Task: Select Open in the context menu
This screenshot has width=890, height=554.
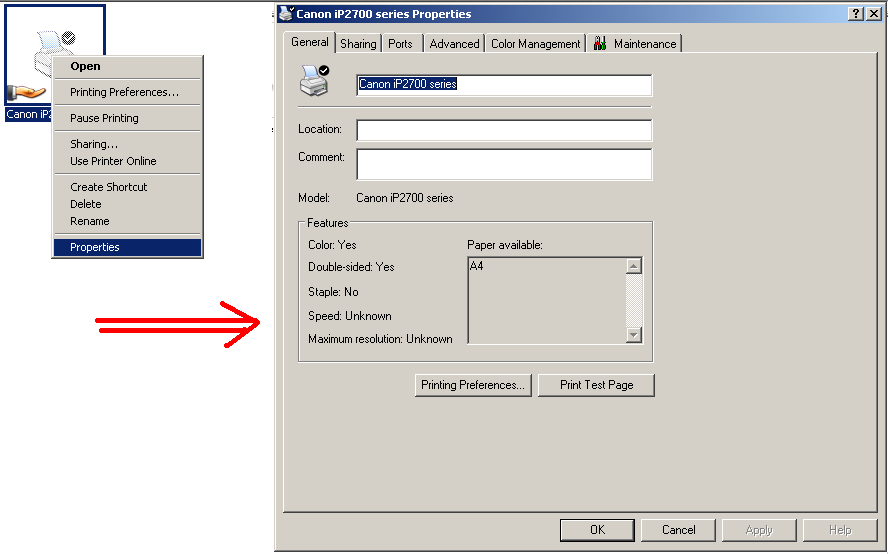Action: pos(128,66)
